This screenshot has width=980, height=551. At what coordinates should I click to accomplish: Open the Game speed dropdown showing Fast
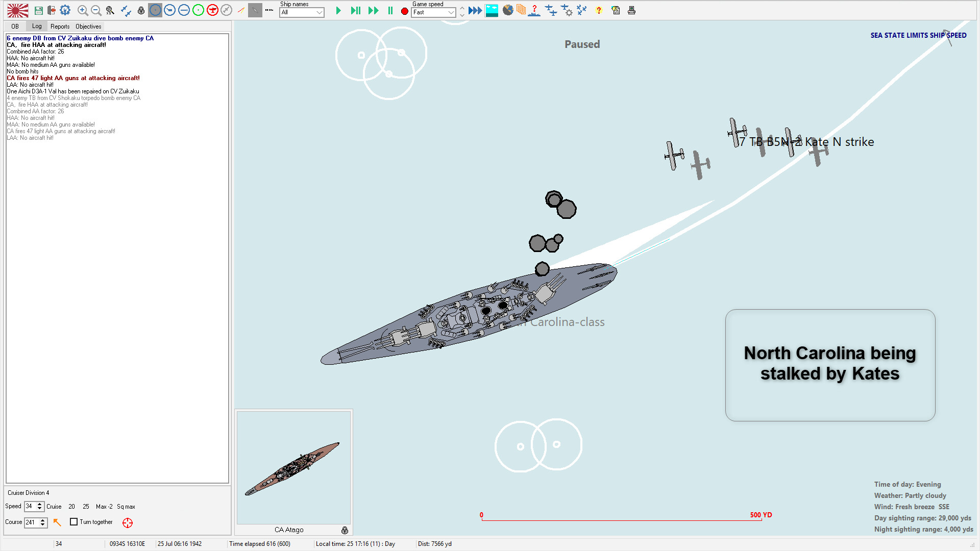click(x=433, y=13)
